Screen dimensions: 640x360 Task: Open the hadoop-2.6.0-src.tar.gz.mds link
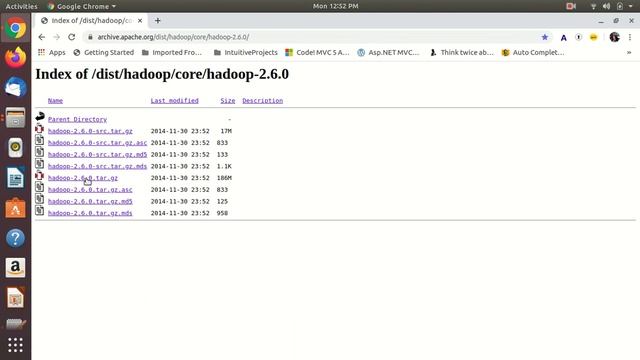pyautogui.click(x=97, y=166)
